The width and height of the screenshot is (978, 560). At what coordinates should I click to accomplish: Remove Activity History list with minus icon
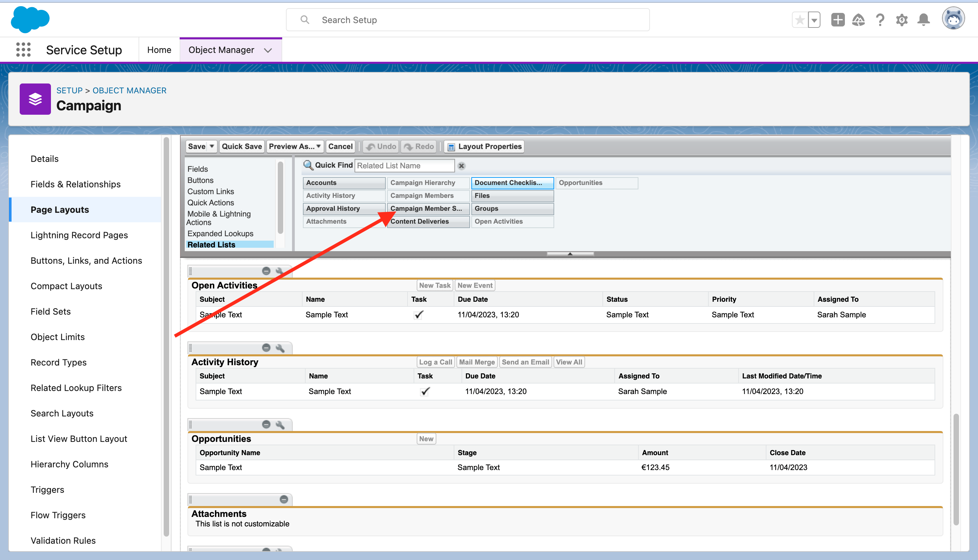[x=266, y=348]
